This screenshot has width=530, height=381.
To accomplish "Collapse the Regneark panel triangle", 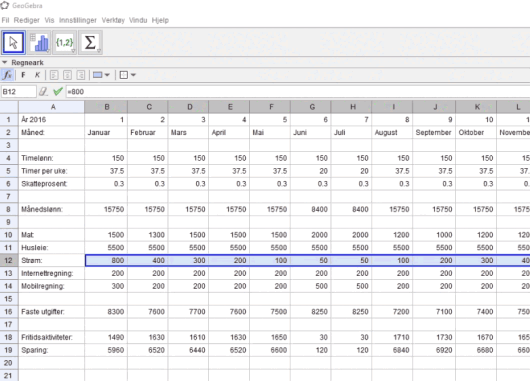I will coord(5,62).
